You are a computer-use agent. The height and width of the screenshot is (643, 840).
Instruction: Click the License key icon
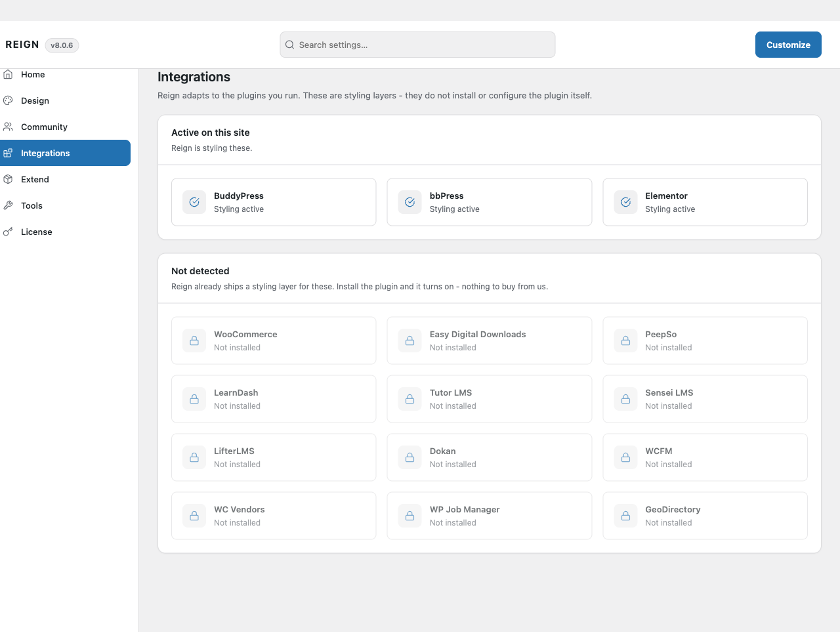point(8,232)
